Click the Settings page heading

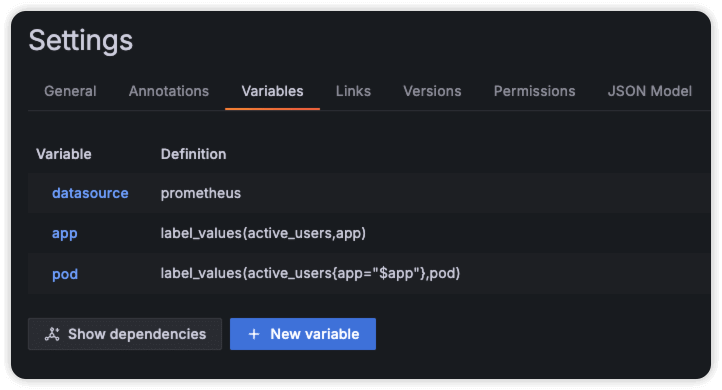pos(81,41)
